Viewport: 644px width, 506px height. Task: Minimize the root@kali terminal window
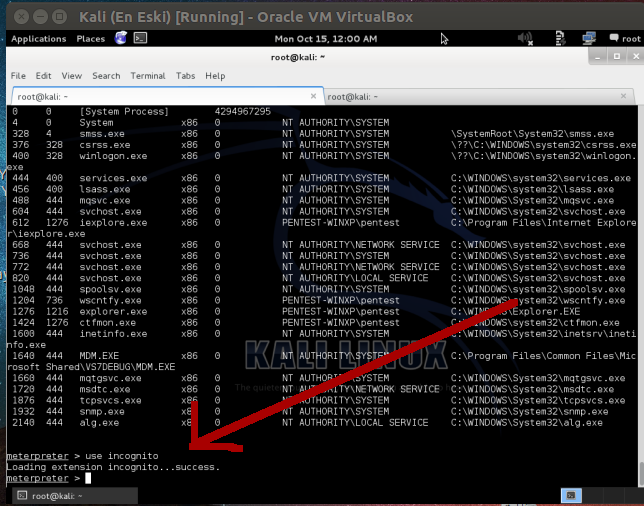pyautogui.click(x=598, y=57)
